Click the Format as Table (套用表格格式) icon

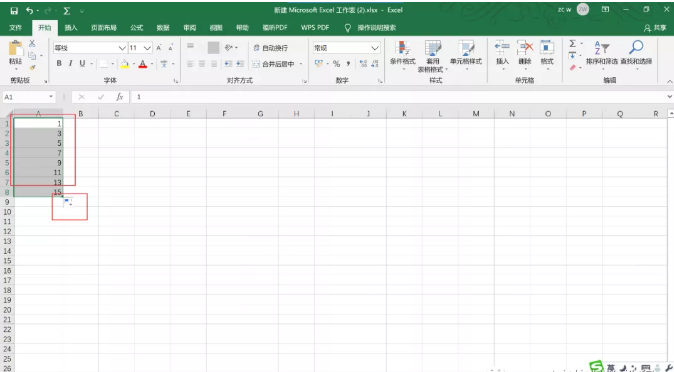pyautogui.click(x=433, y=48)
